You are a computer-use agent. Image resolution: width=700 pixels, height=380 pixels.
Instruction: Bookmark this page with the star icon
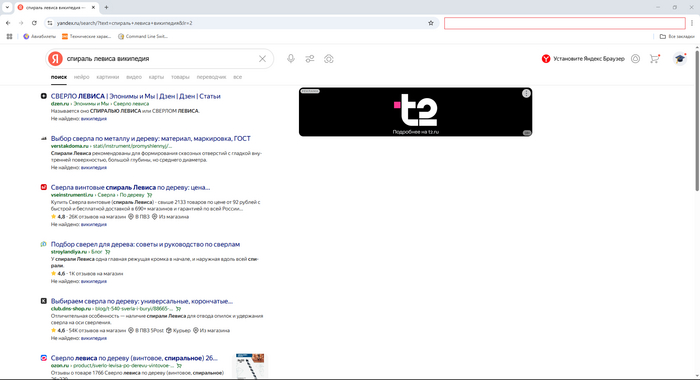431,23
